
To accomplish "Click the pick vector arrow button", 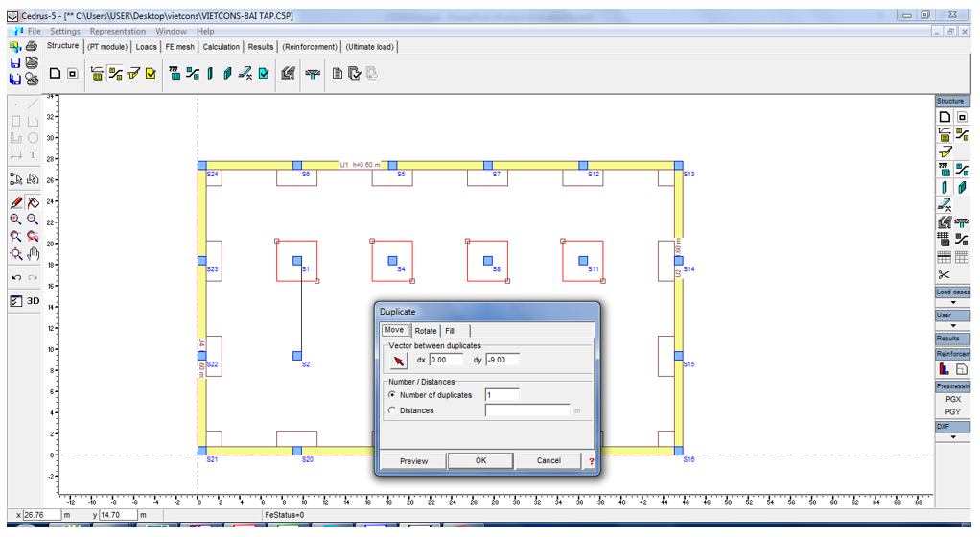I will (x=399, y=361).
